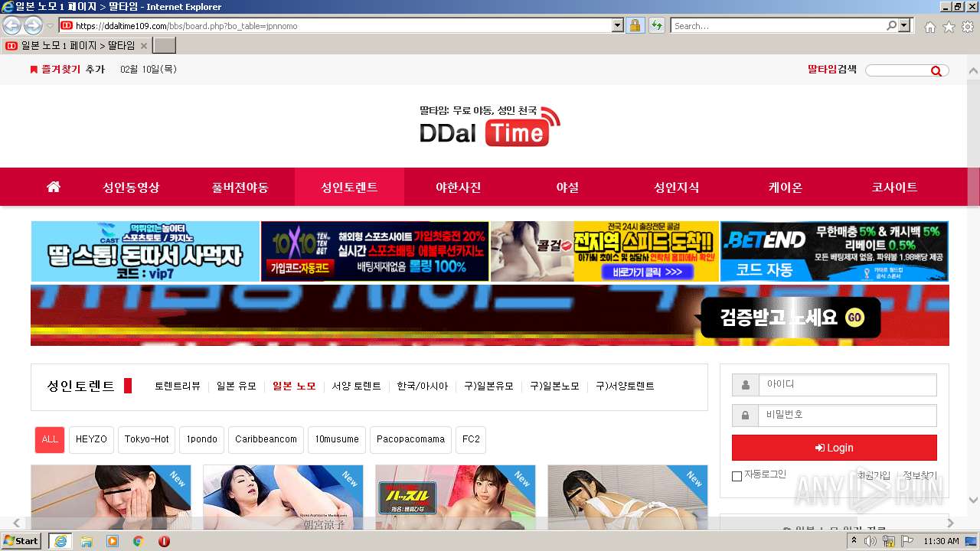Open the 서양 토렌트 sub-board
This screenshot has width=980, height=551.
[356, 386]
